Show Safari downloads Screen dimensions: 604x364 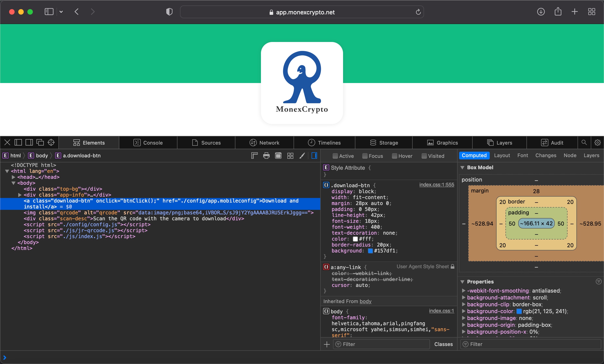click(541, 12)
